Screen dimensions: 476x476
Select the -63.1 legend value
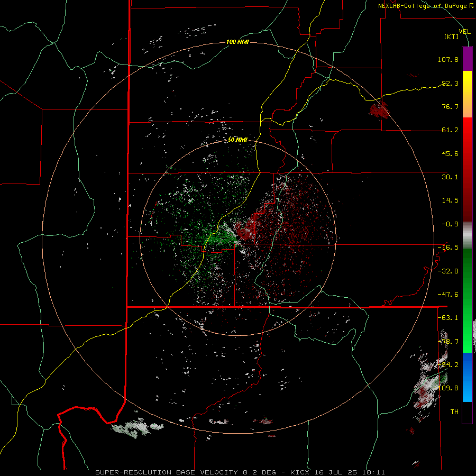(448, 317)
